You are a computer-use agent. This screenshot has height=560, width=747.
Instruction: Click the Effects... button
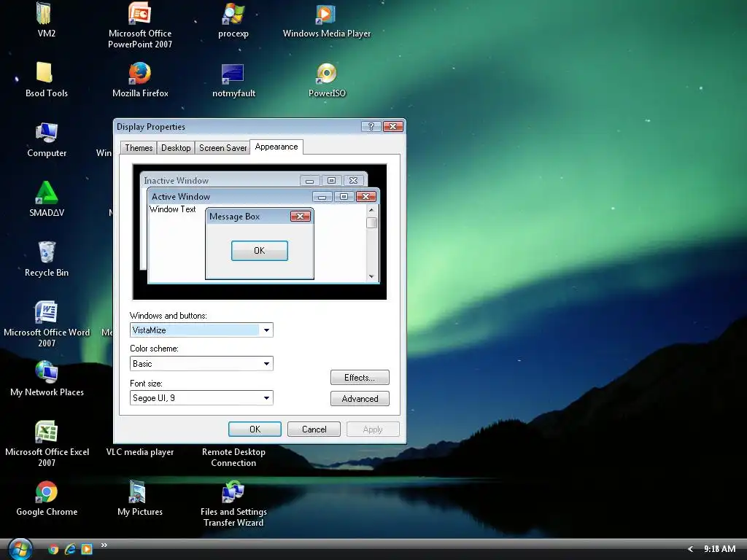click(360, 377)
